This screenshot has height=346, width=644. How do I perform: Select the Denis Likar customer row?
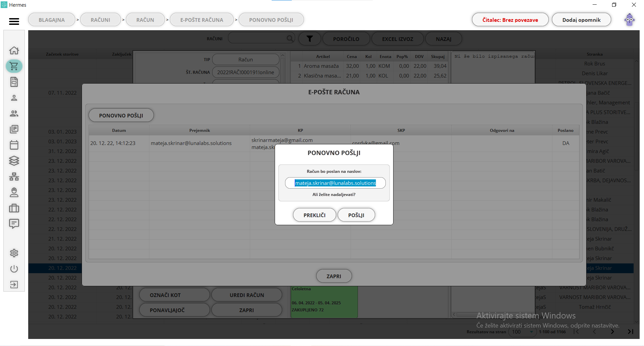pos(594,73)
